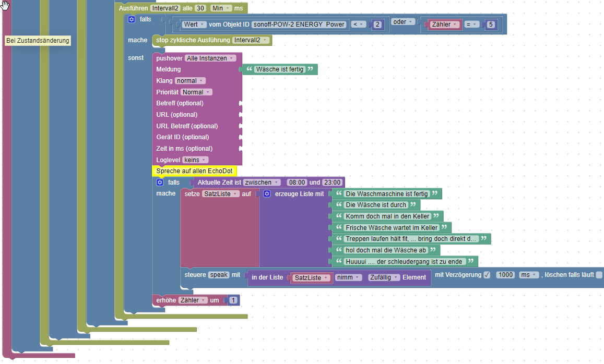Screen dimensions: 604x364
Task: Edit text Huuuui der schleudergang ist zu ende
Action: pyautogui.click(x=404, y=262)
